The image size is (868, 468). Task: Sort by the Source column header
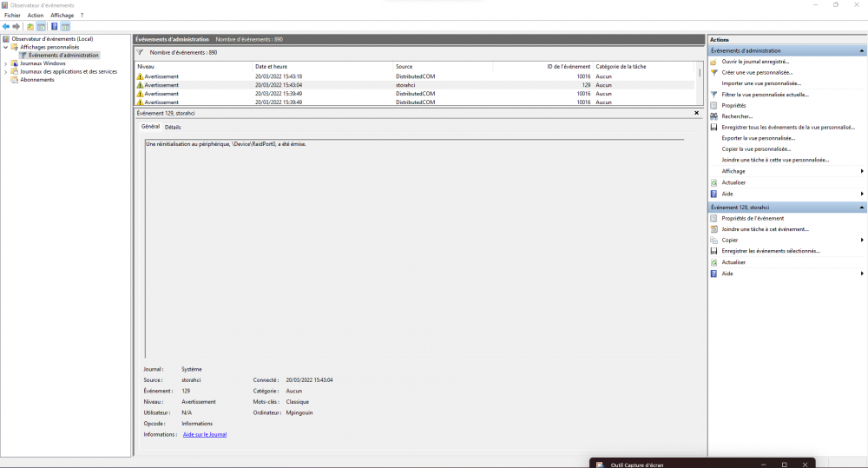tap(443, 67)
